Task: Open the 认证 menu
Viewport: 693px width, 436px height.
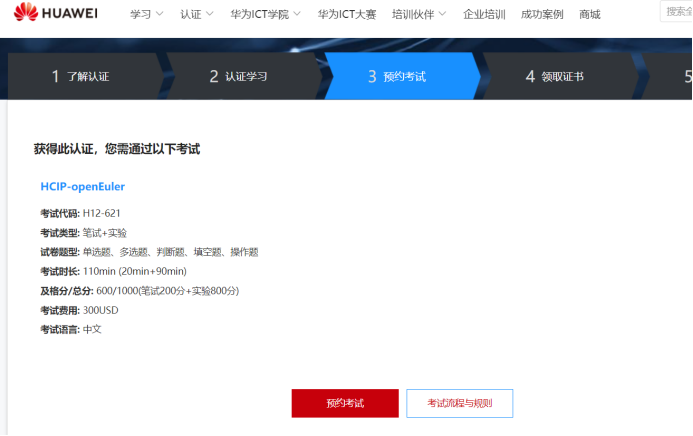Action: (191, 15)
